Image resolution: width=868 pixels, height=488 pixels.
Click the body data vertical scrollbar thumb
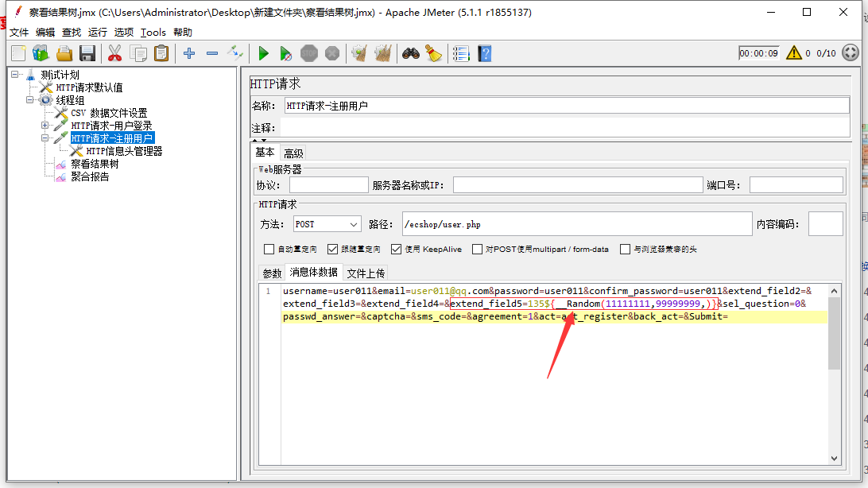coord(835,333)
